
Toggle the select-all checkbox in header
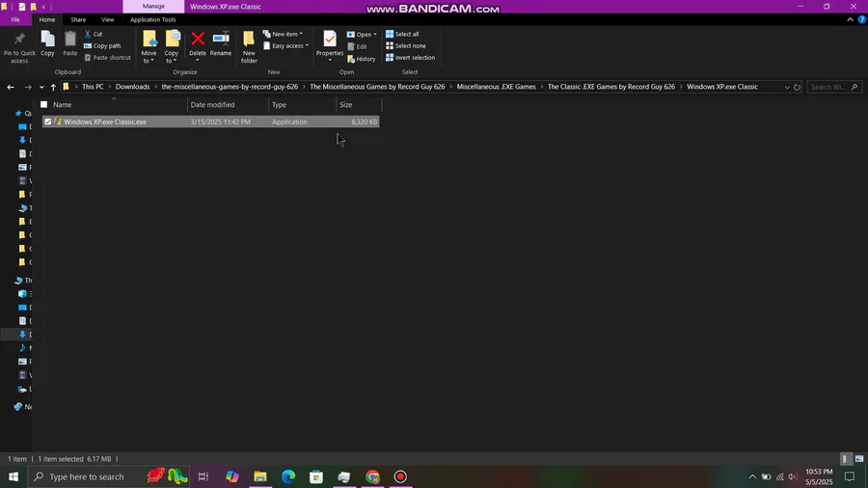pos(43,104)
